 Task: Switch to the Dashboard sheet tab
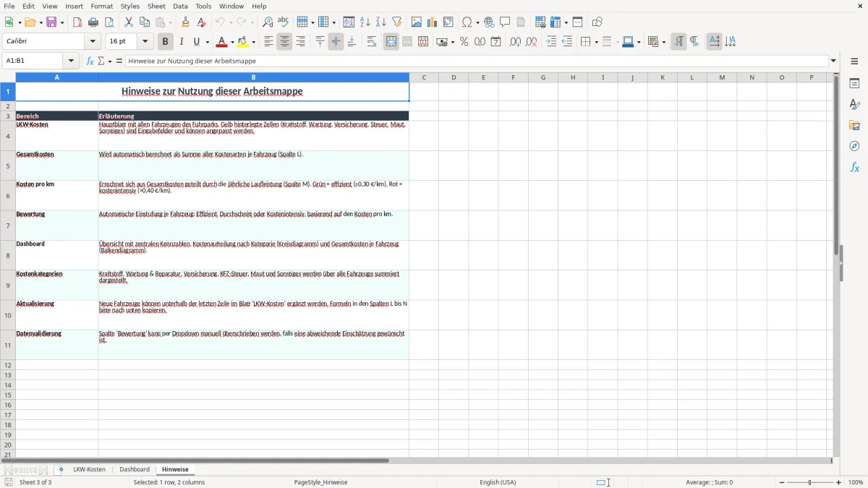[135, 470]
